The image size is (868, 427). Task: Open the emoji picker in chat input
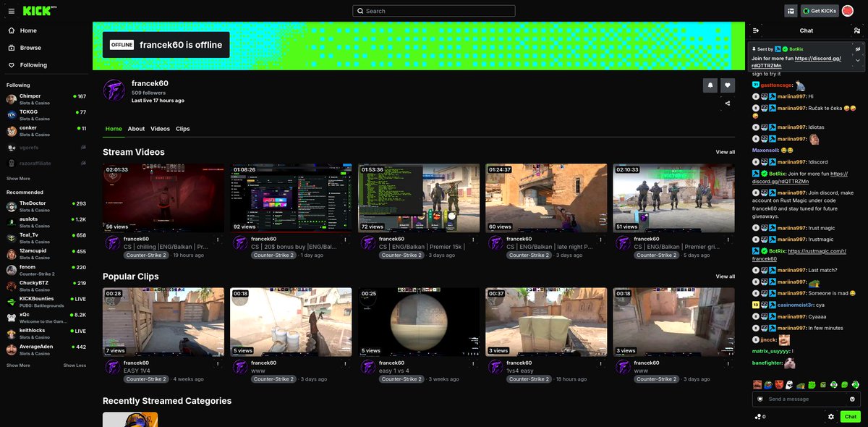tap(853, 399)
